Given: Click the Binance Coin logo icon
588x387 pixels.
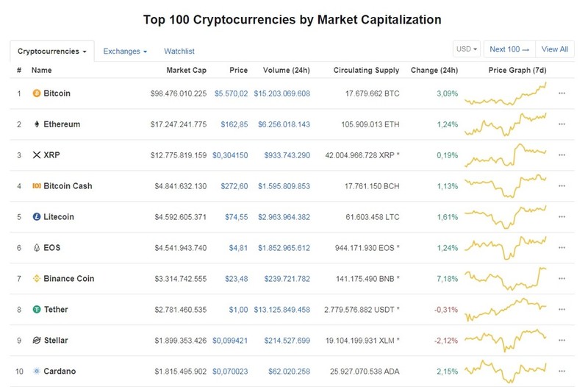Looking at the screenshot, I should pos(36,279).
